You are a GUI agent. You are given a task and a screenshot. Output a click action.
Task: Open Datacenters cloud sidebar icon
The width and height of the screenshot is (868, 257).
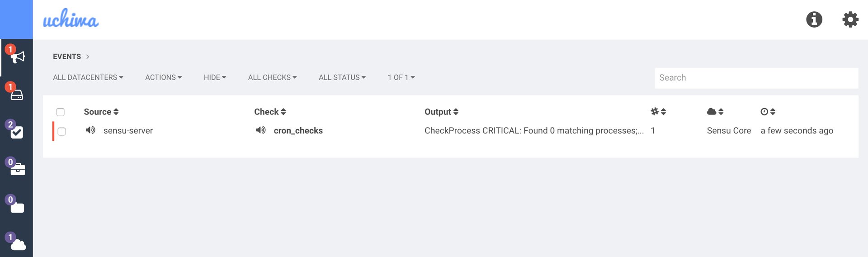point(18,245)
